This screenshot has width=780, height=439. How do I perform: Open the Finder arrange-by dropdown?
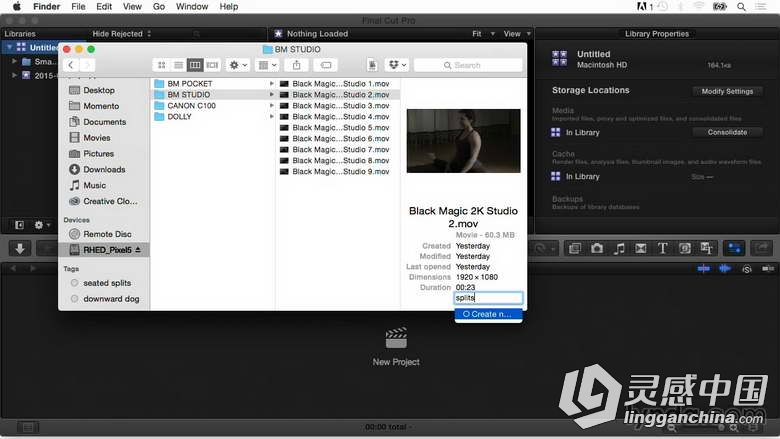click(x=267, y=65)
